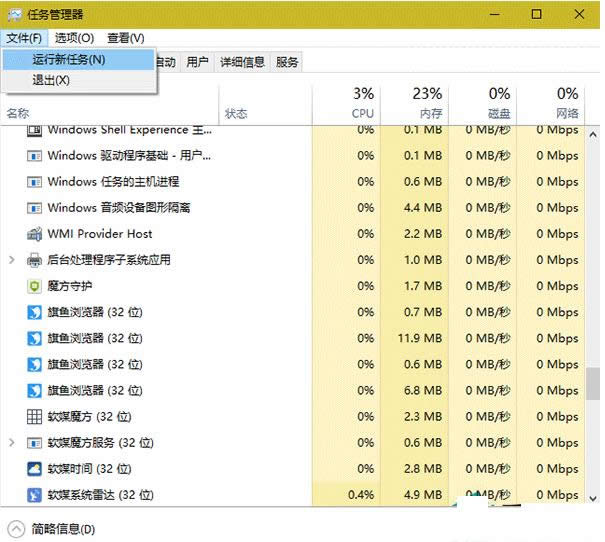Click the scrollbar up arrow

[593, 135]
